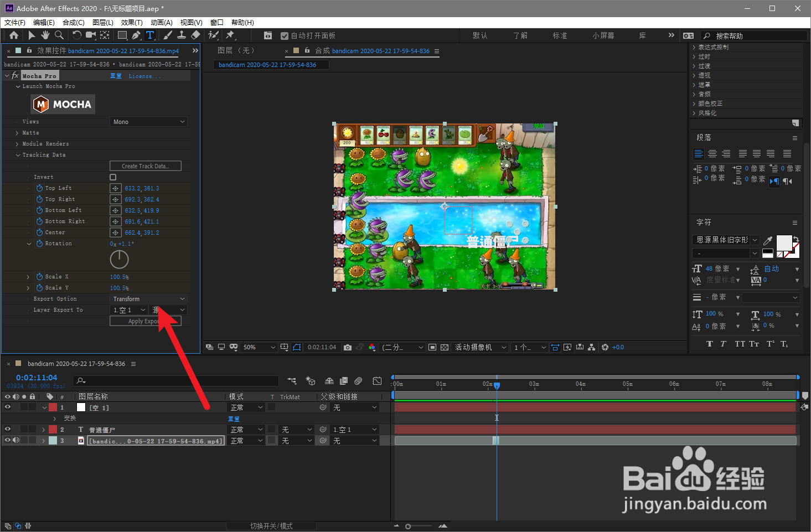Toggle motion blur enable icon in timeline
This screenshot has width=811, height=532.
(x=358, y=381)
